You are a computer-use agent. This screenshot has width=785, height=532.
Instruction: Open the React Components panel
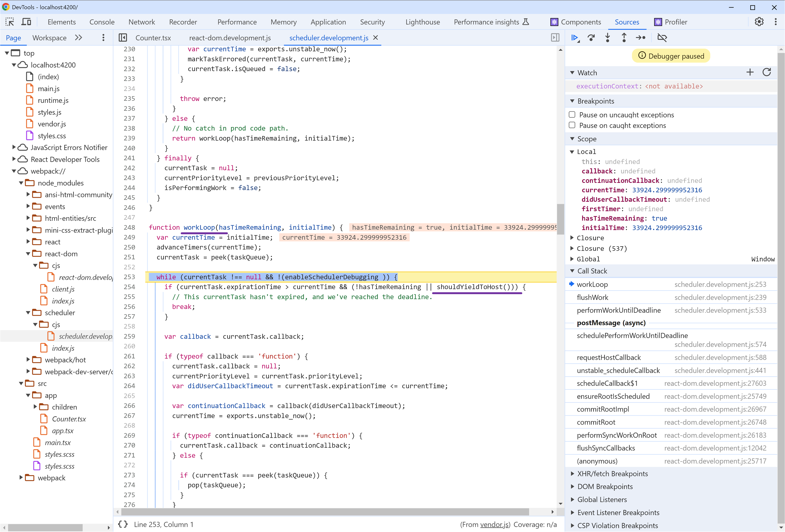[x=576, y=22]
